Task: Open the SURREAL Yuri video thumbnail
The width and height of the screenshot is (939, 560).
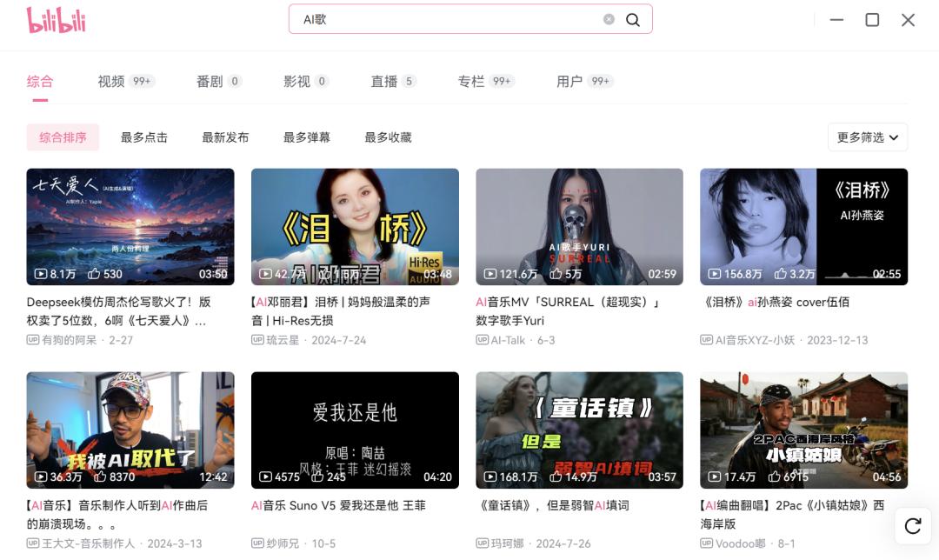Action: 579,226
